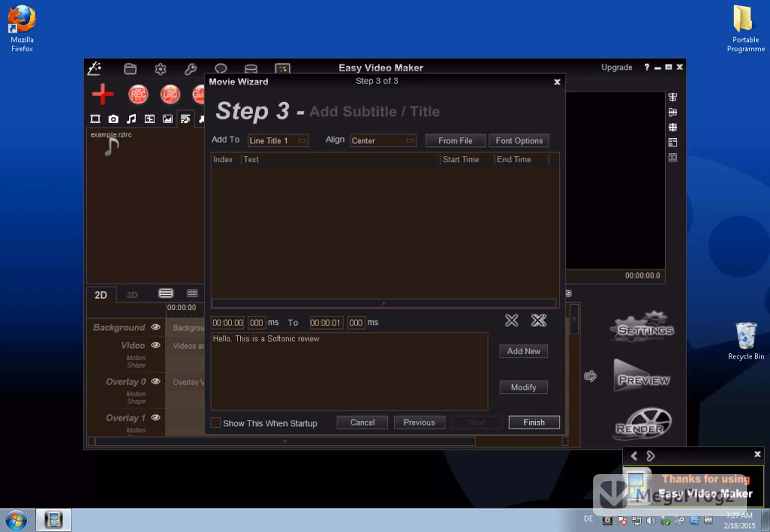This screenshot has width=770, height=532.
Task: Switch to the 3D timeline tab
Action: coord(132,295)
